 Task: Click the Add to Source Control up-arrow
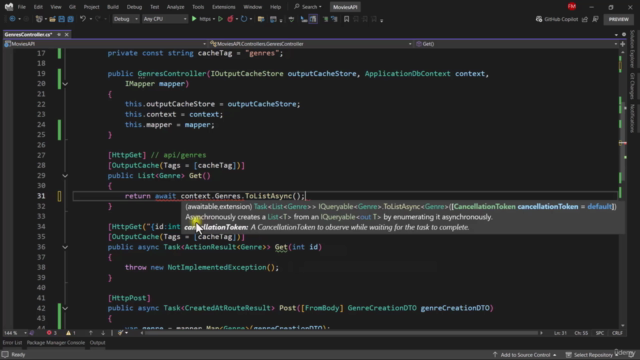coord(495,355)
